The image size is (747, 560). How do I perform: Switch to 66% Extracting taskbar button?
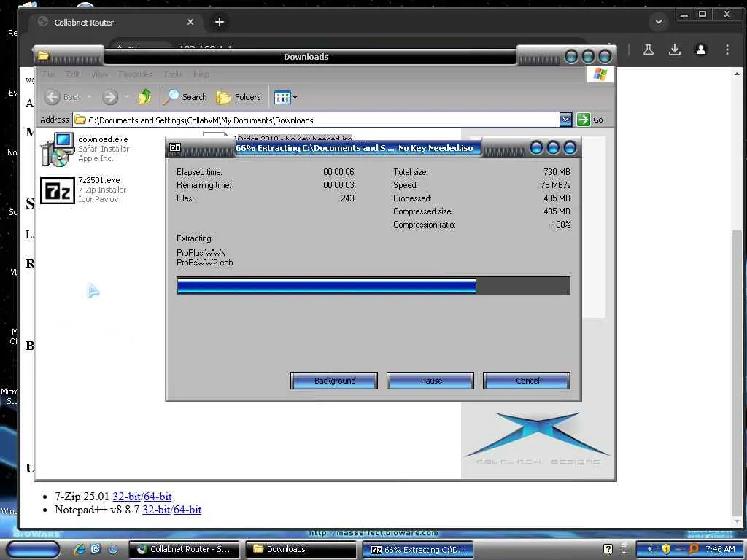tap(418, 550)
